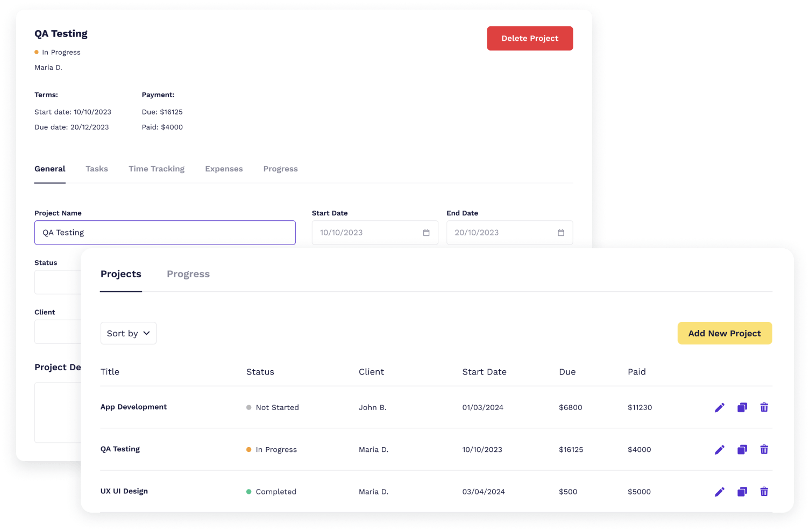
Task: Open the End Date calendar picker
Action: [560, 232]
